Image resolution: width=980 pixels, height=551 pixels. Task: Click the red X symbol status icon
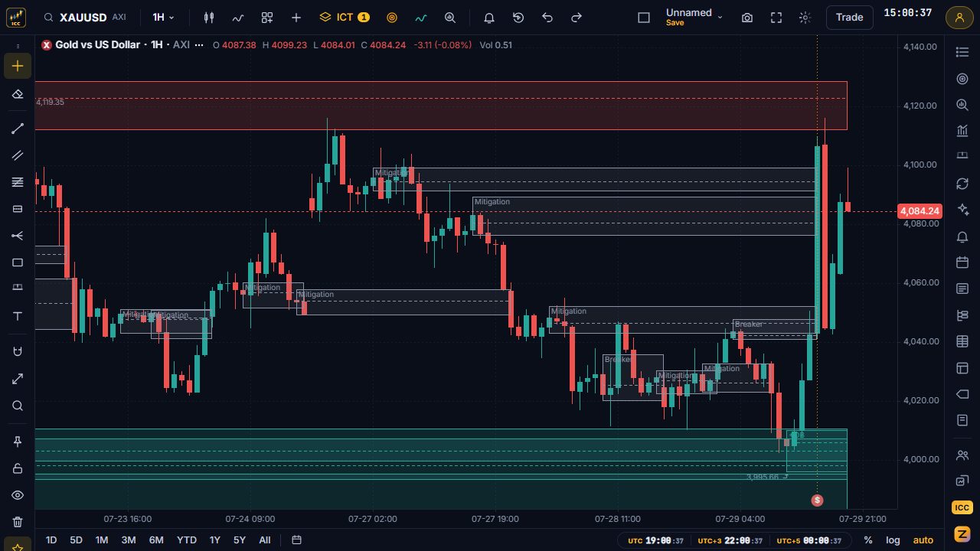click(47, 45)
